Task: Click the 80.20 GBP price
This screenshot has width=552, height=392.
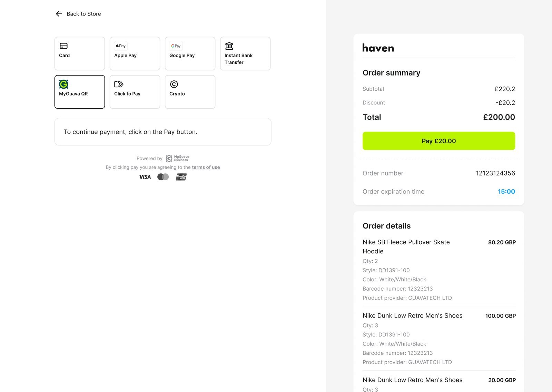Action: pyautogui.click(x=502, y=242)
